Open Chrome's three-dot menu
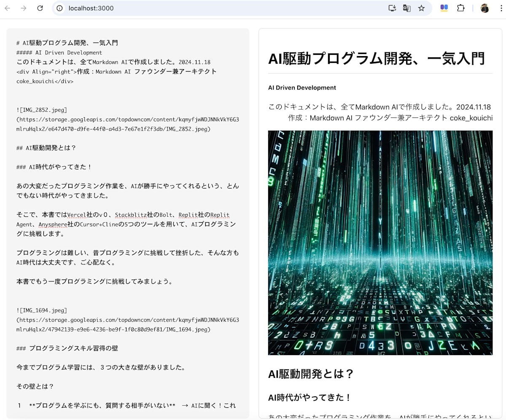The height and width of the screenshot is (420, 506). (501, 8)
